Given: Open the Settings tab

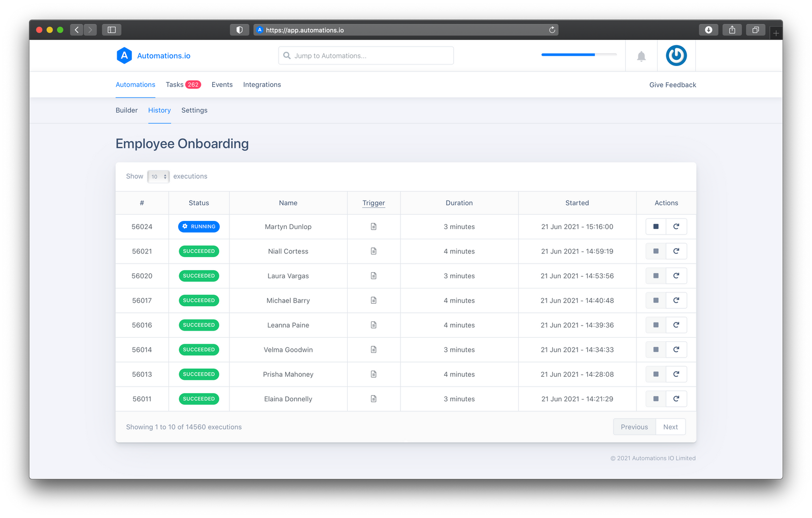Looking at the screenshot, I should (194, 110).
